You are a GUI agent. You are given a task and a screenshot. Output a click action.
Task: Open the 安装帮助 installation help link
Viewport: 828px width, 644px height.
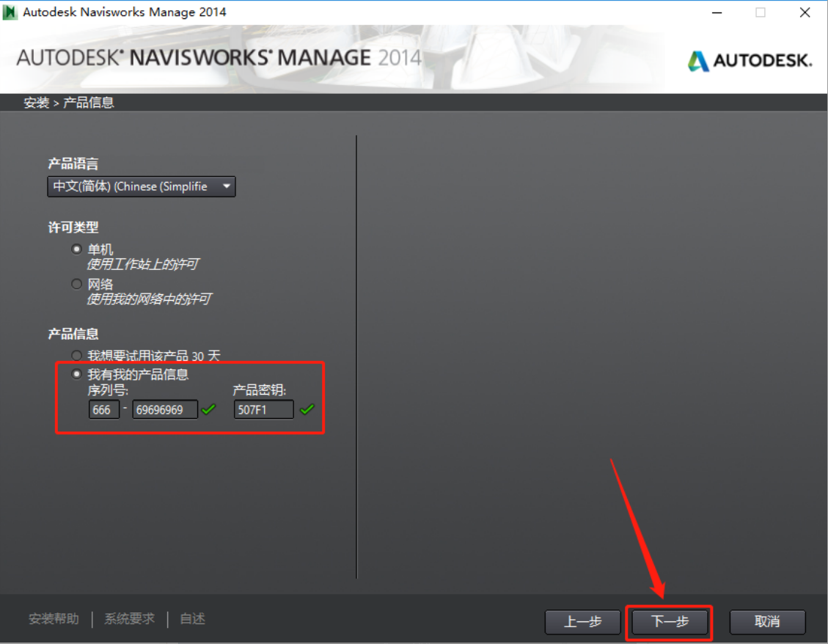54,619
